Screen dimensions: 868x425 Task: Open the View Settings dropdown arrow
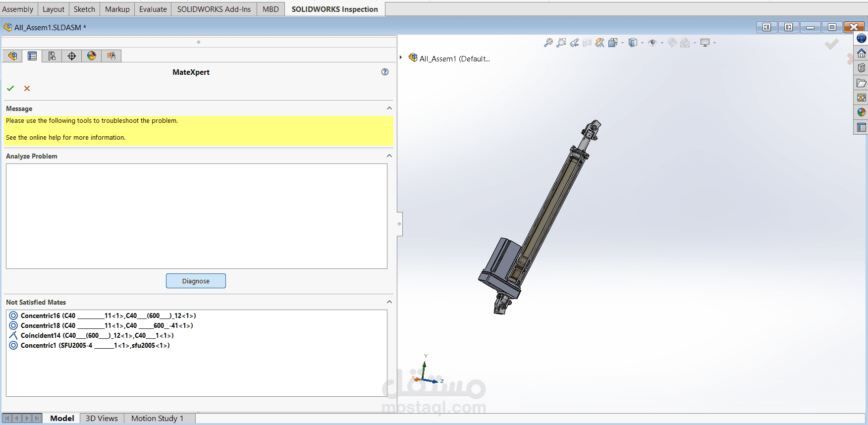(x=715, y=43)
